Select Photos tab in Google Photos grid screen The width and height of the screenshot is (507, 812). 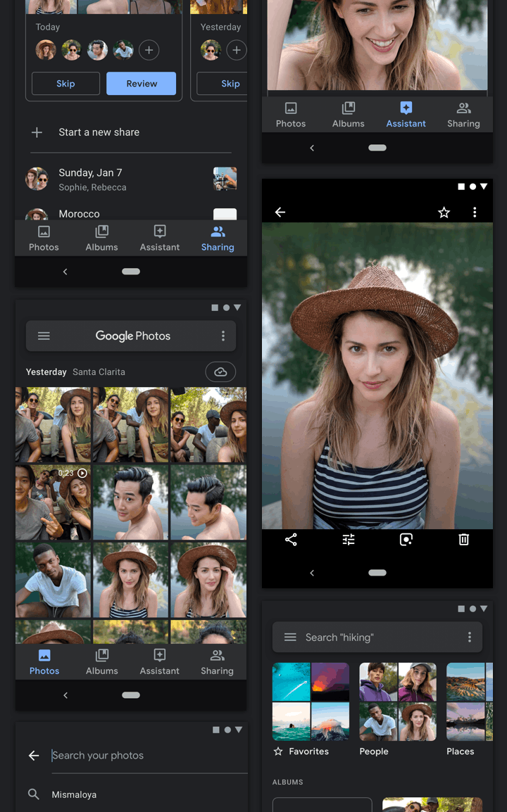pyautogui.click(x=44, y=662)
